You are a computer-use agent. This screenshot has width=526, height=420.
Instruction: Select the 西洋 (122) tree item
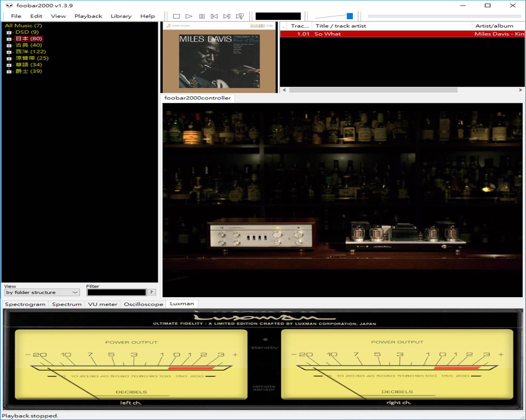(x=31, y=52)
